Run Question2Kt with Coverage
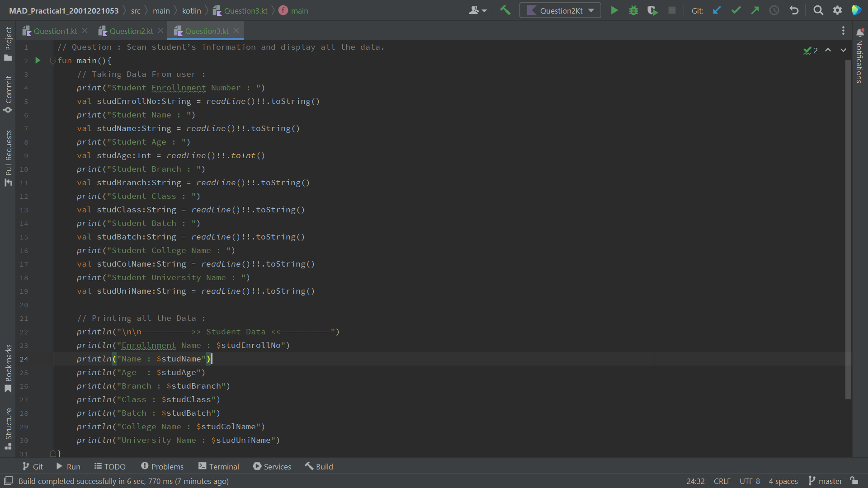The width and height of the screenshot is (868, 488). coord(652,10)
